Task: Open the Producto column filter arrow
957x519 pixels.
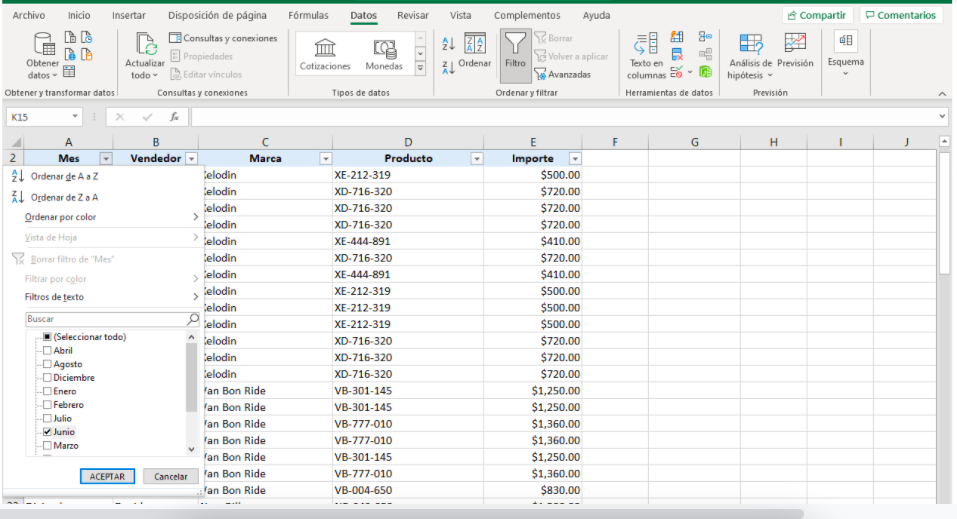Action: [x=477, y=159]
